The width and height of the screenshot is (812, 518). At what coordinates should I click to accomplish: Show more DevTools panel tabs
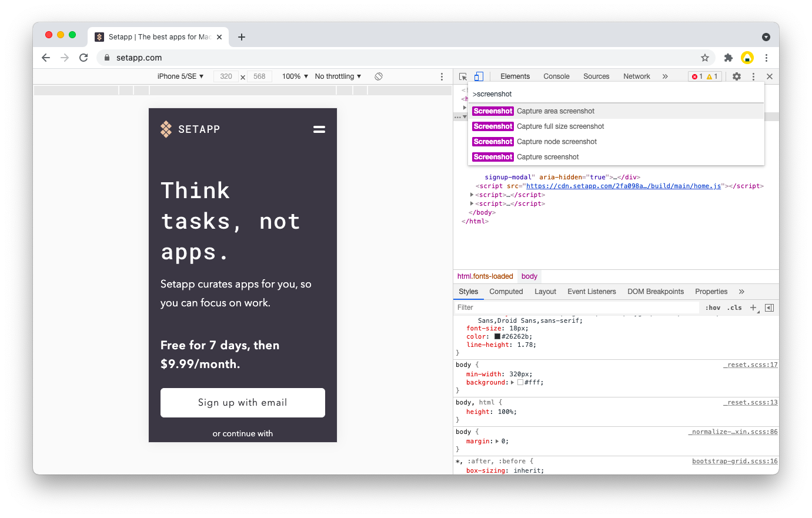click(x=665, y=76)
